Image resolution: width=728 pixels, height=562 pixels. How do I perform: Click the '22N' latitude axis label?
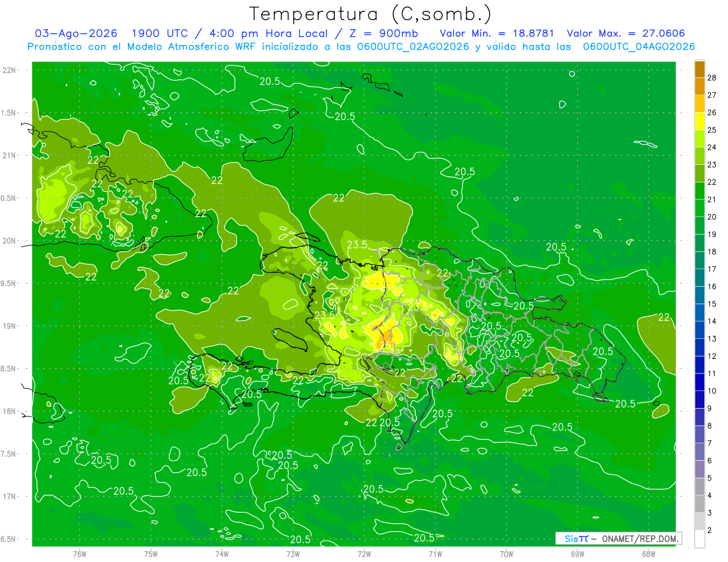10,70
